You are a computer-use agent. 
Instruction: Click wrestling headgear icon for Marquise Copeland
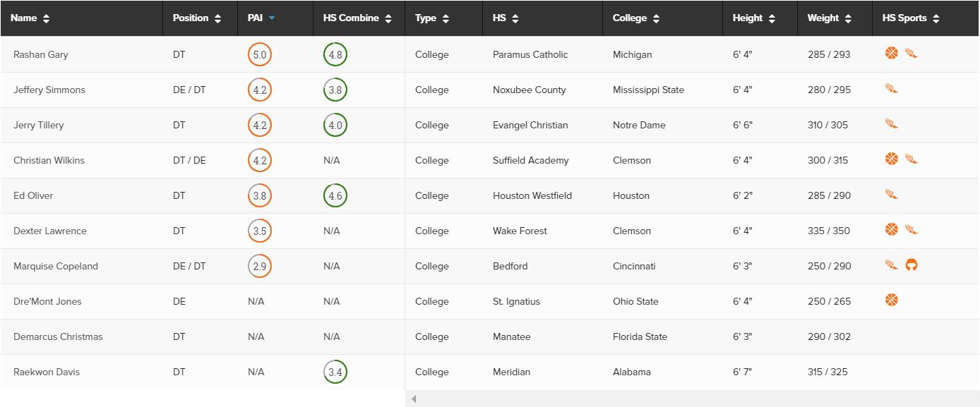[x=912, y=265]
